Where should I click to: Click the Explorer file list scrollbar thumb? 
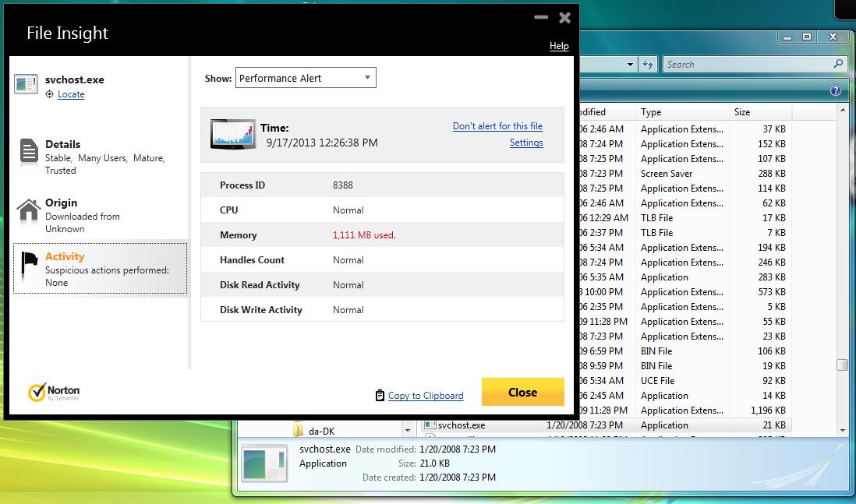(x=842, y=365)
